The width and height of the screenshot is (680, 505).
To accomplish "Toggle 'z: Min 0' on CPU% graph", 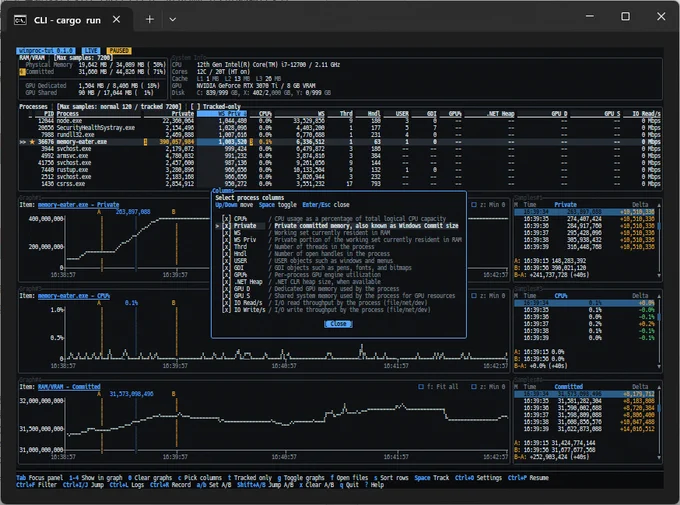I will coord(488,295).
